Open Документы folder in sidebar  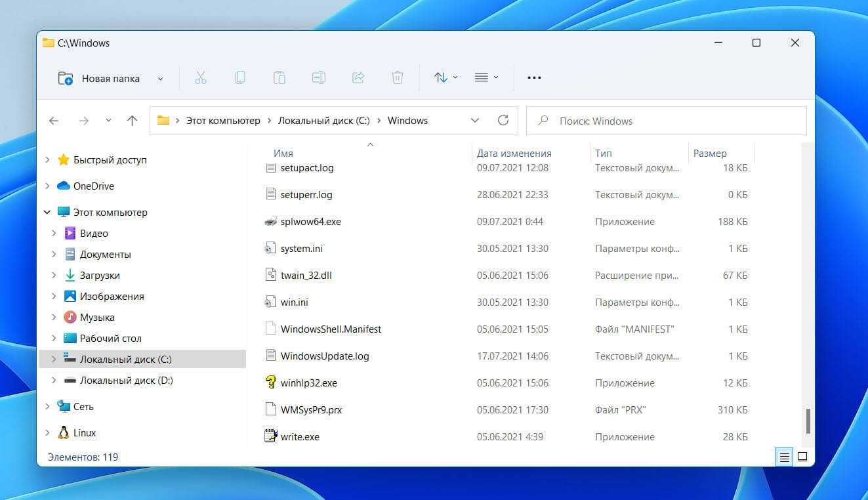point(106,254)
